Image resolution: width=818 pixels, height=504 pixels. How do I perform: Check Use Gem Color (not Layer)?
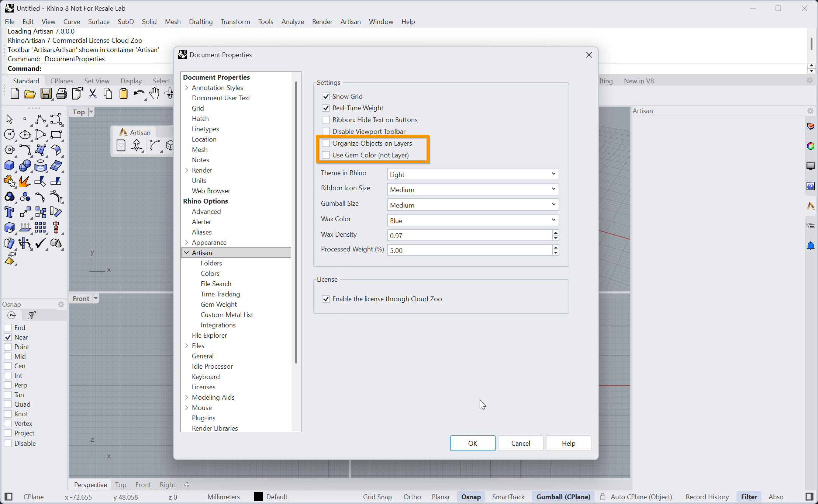click(x=326, y=155)
